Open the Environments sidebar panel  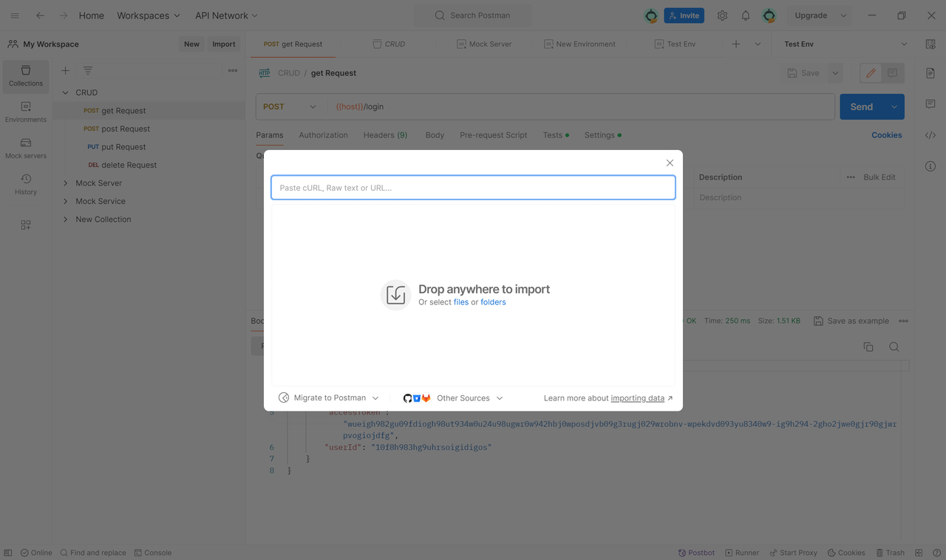pyautogui.click(x=26, y=112)
